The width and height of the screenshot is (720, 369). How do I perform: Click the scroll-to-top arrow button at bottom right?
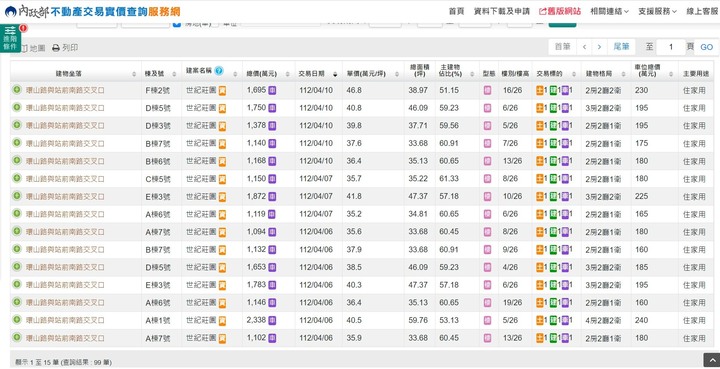pos(711,360)
